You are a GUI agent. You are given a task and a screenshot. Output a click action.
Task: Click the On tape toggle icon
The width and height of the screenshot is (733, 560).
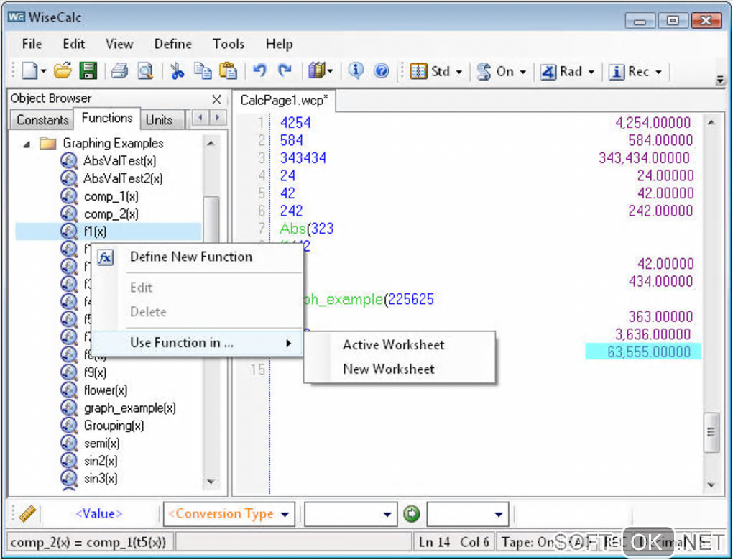click(x=484, y=71)
